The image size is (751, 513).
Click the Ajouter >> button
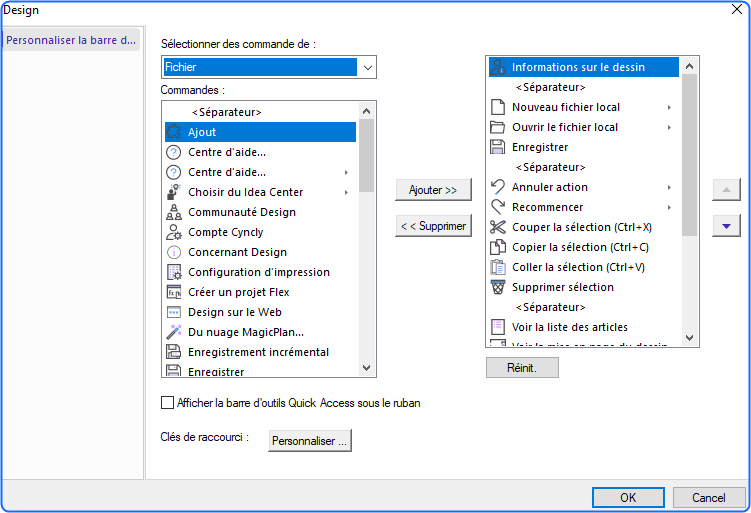click(433, 190)
